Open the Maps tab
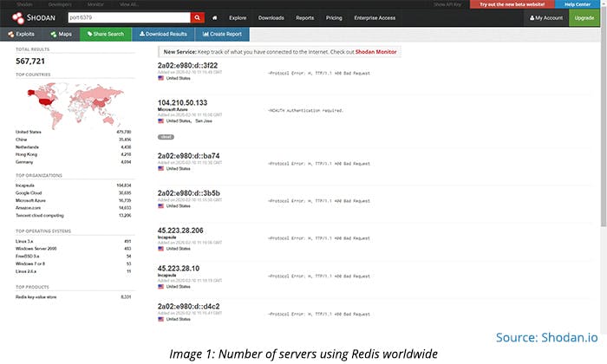Screen dimensions: 607x364 pos(62,34)
